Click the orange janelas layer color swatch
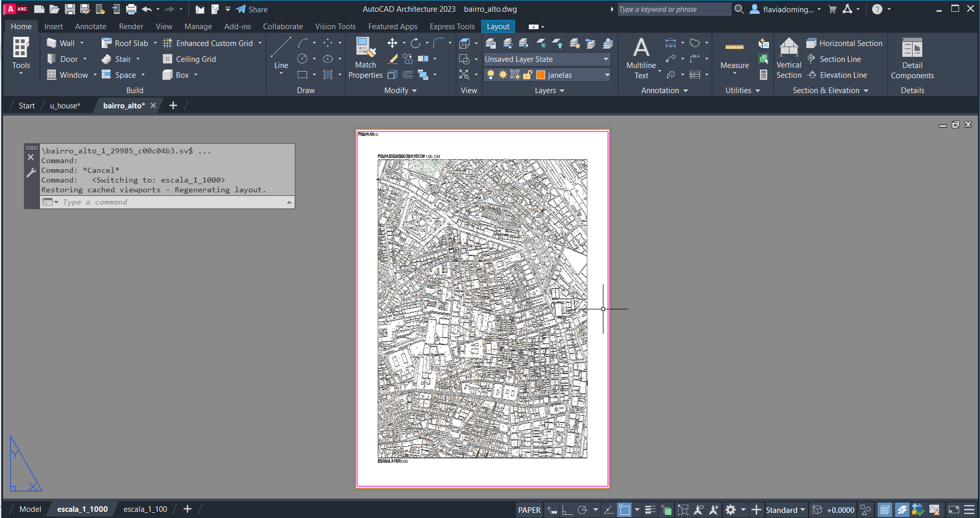This screenshot has height=518, width=980. 541,75
